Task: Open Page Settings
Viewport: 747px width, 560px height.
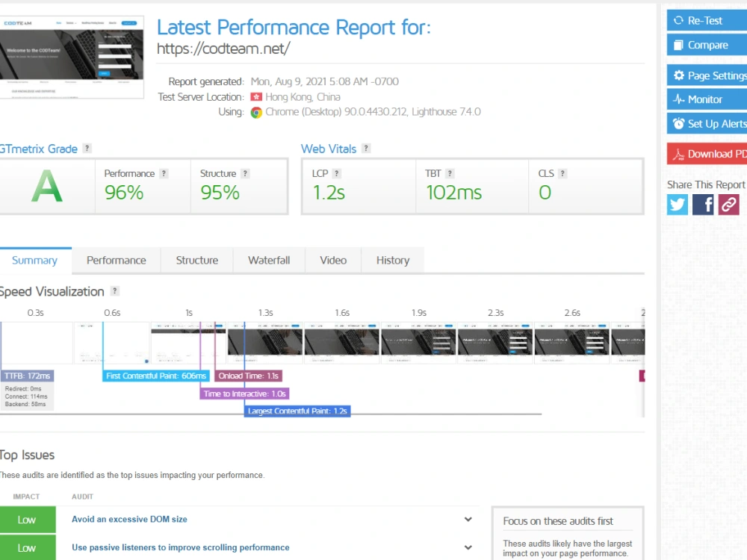Action: (x=707, y=75)
